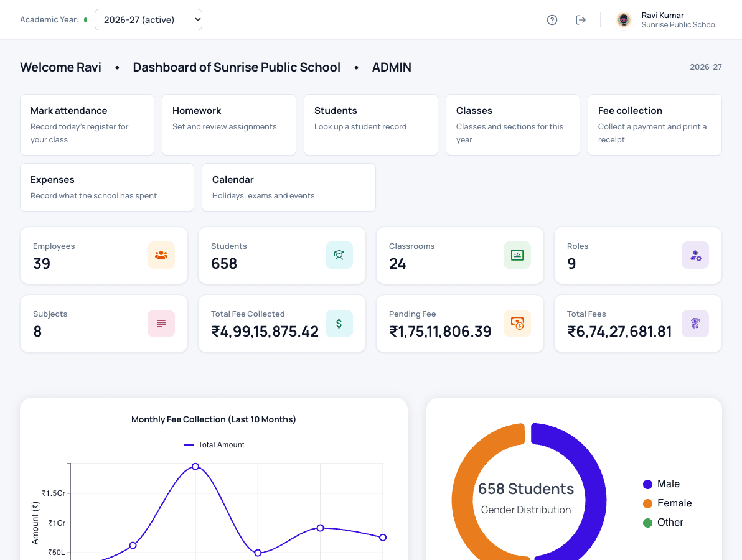Open the help question mark icon
Viewport: 742px width, 560px height.
(552, 20)
